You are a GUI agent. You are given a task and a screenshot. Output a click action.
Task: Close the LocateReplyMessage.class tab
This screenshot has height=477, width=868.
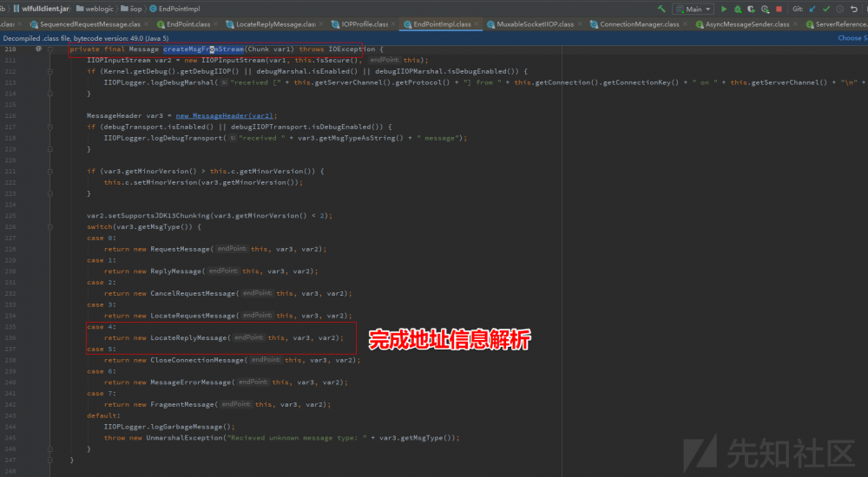pos(321,24)
